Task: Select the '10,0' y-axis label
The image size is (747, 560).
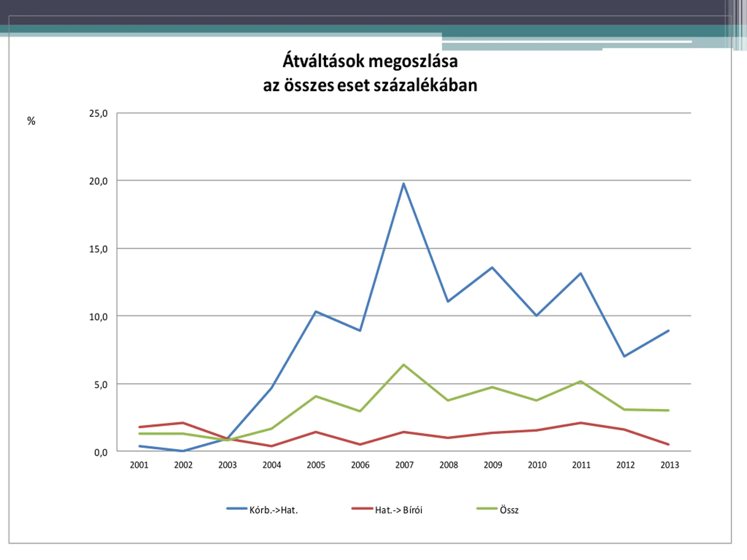Action: (x=98, y=317)
